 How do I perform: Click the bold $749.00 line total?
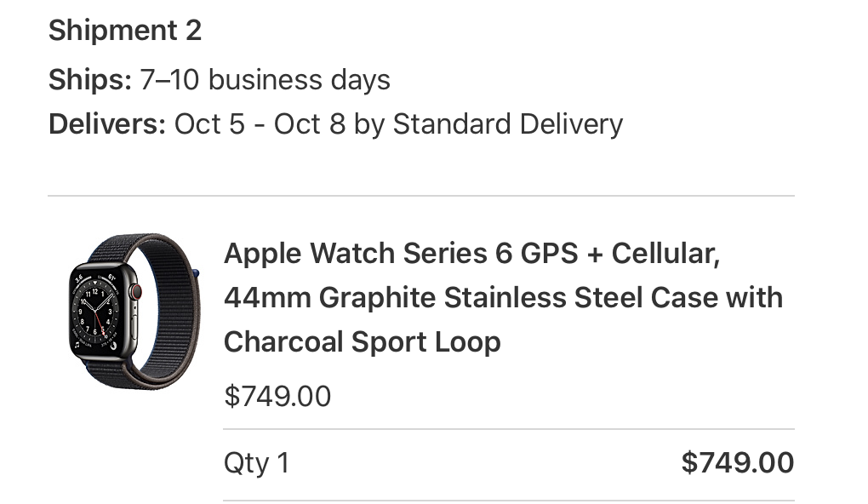[x=737, y=462]
